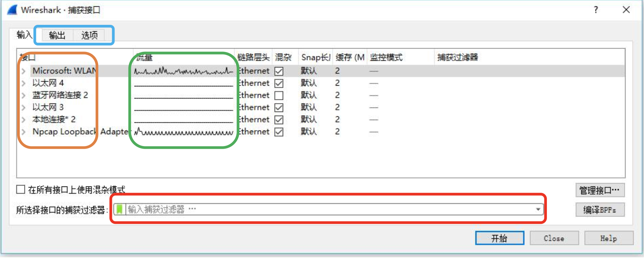
Task: Expand the 本地连接* 2 interface row
Action: tap(23, 120)
